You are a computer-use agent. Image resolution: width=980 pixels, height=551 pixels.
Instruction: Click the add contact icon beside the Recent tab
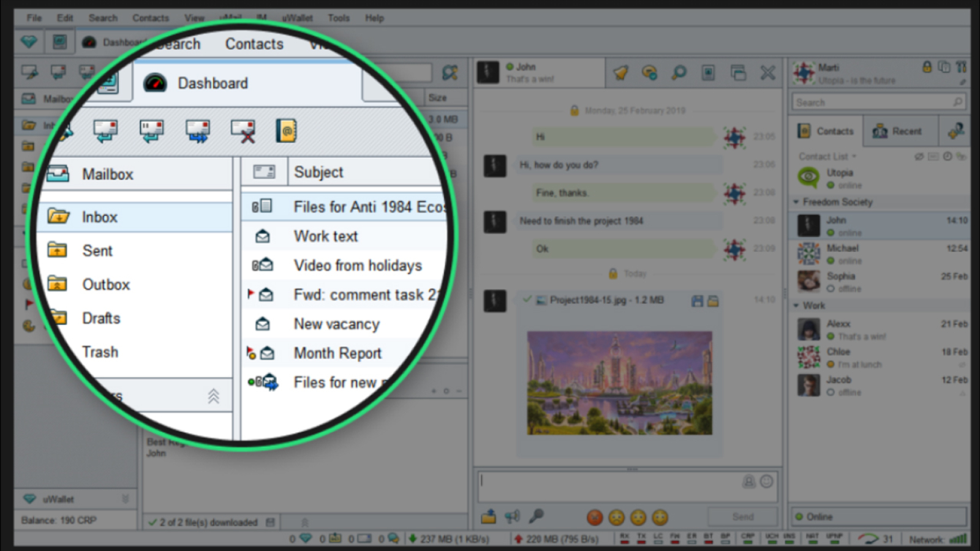(955, 130)
